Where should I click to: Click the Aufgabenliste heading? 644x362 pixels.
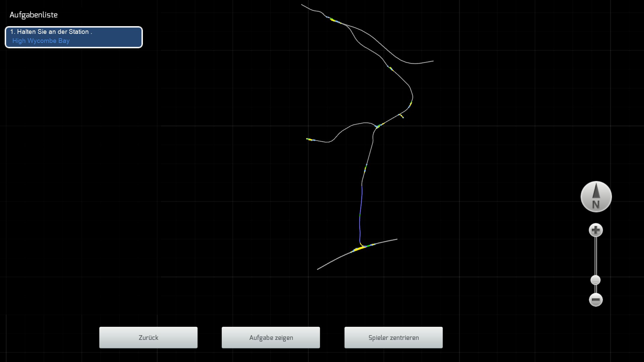(34, 15)
